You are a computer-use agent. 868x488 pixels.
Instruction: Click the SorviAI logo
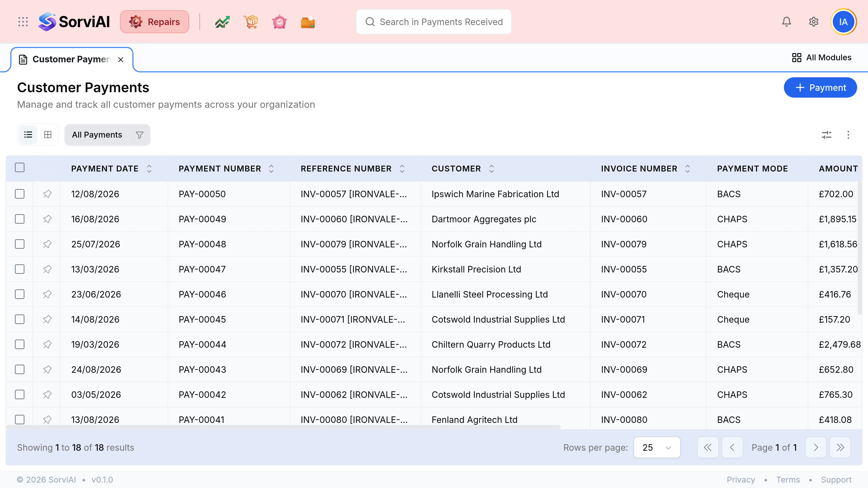pos(74,22)
